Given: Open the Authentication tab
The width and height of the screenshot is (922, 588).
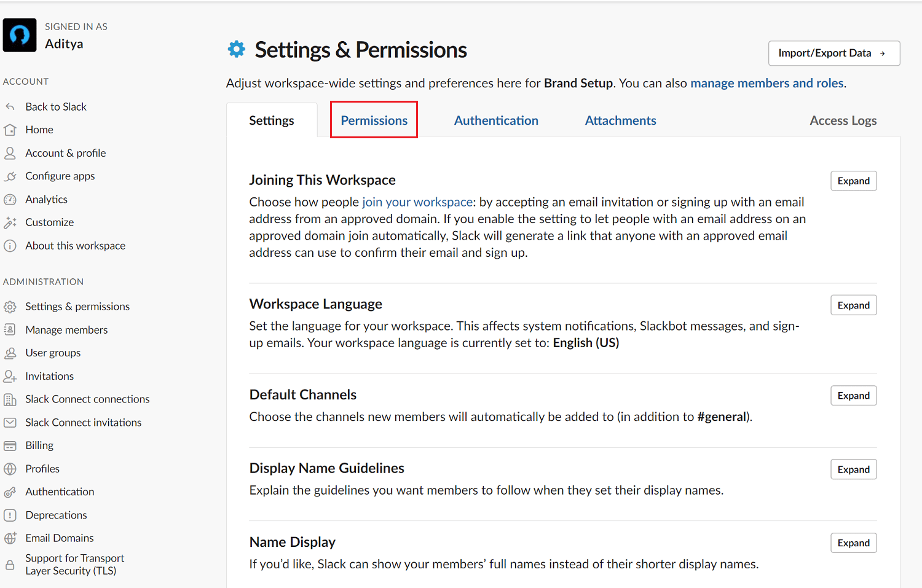Looking at the screenshot, I should pyautogui.click(x=496, y=120).
